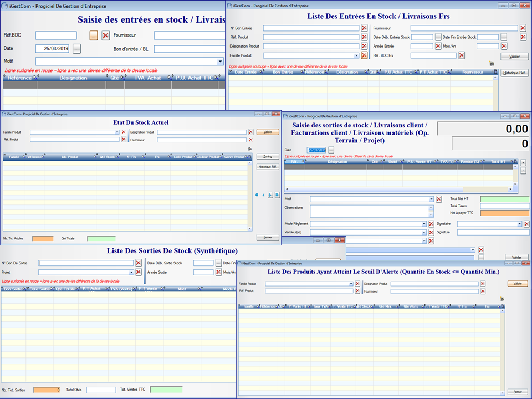Click Valider in Etat Du Stock Actuel
The width and height of the screenshot is (532, 399).
(x=268, y=132)
